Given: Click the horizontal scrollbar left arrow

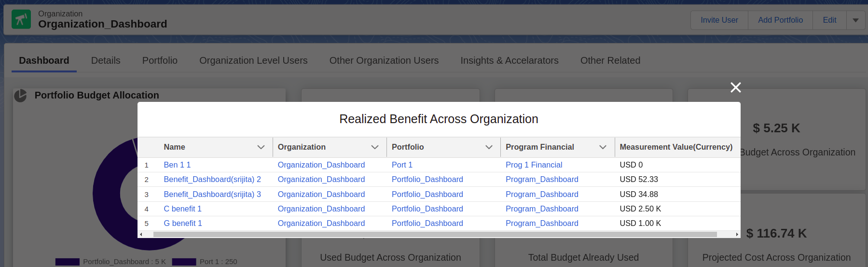Looking at the screenshot, I should tap(141, 235).
